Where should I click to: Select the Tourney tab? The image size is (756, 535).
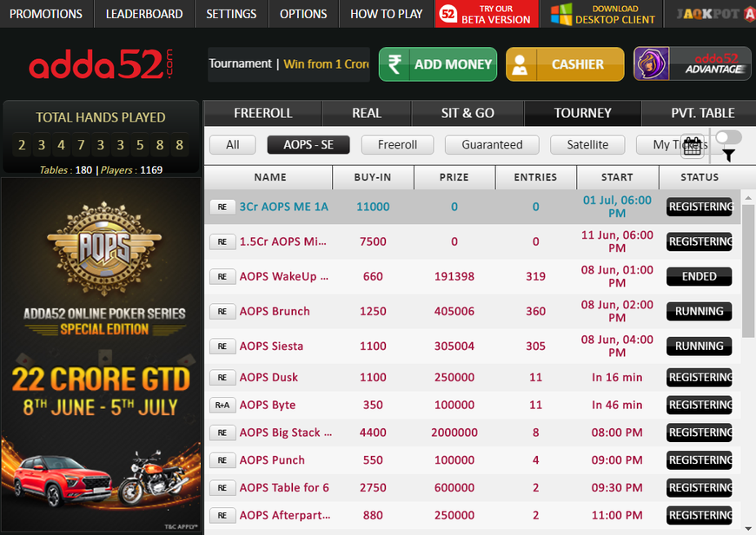[x=582, y=113]
